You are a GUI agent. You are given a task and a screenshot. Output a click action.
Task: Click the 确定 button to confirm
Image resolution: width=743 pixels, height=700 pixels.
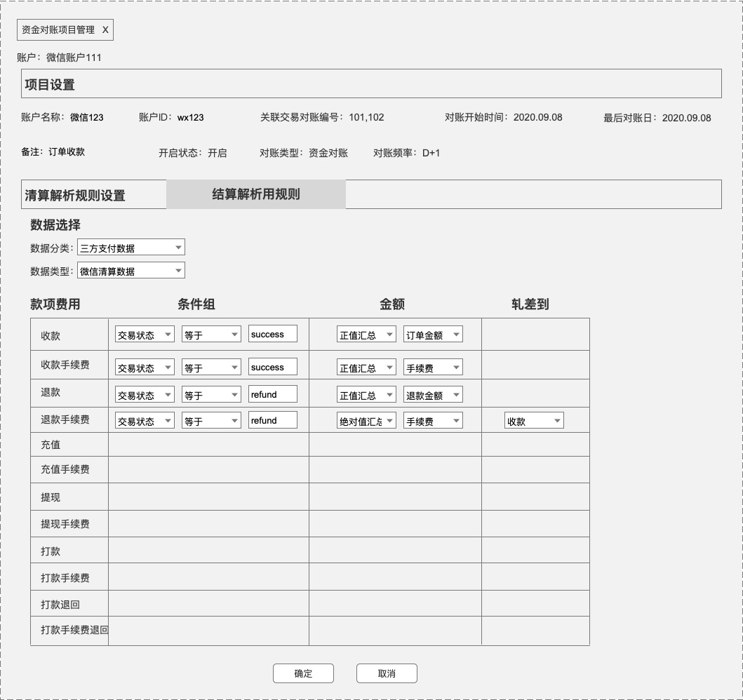click(303, 673)
